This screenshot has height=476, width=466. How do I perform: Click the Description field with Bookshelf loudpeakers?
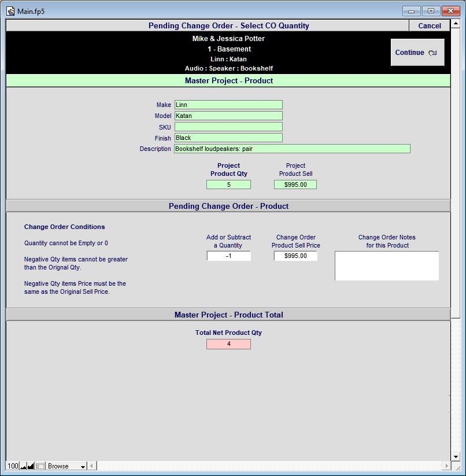[x=292, y=149]
